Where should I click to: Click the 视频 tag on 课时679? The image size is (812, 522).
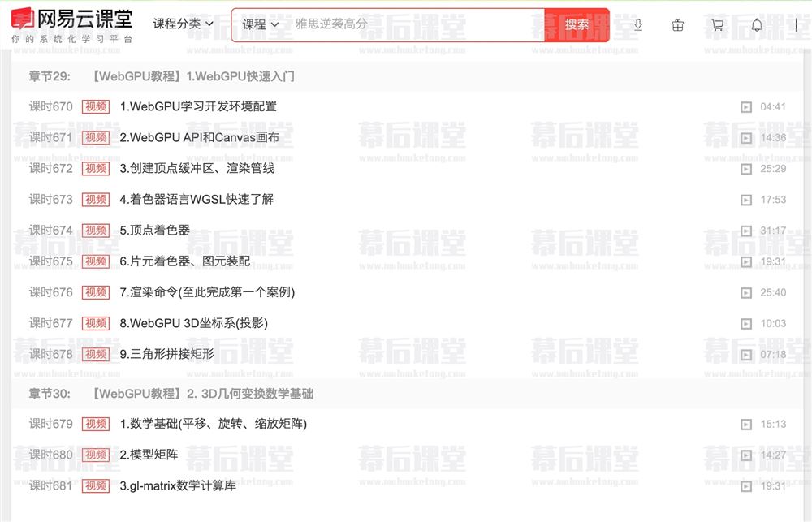click(96, 424)
